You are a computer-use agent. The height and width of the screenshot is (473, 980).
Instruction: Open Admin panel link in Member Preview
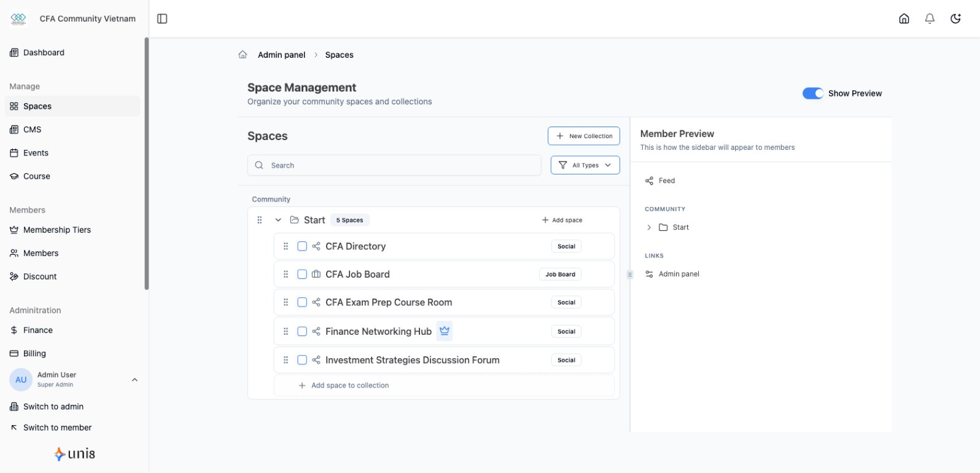(x=679, y=274)
